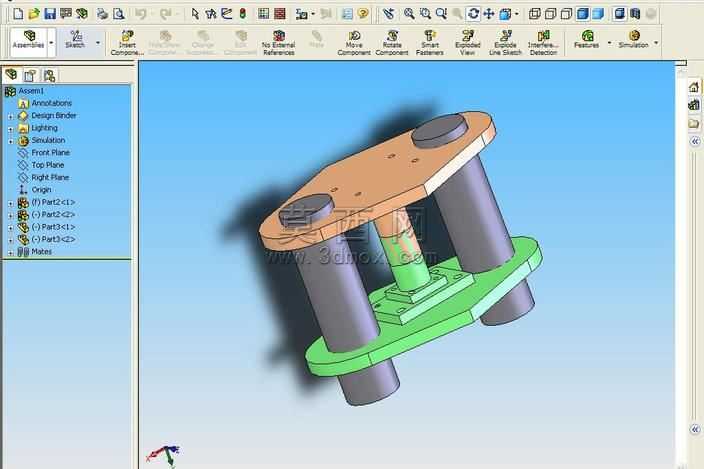
Task: Return to the previous view
Action: click(388, 14)
